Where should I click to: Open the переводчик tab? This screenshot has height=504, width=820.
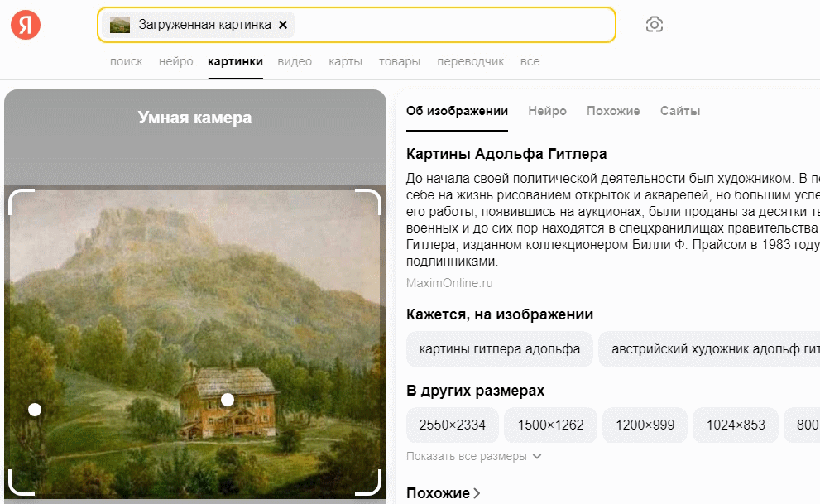(470, 61)
